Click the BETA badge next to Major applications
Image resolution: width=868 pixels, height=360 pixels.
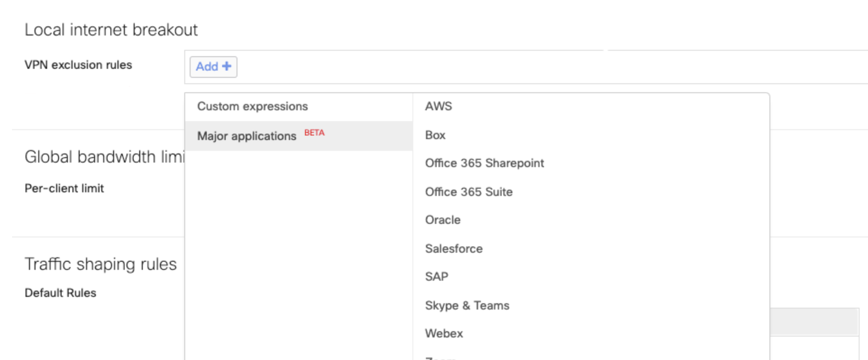[x=314, y=133]
